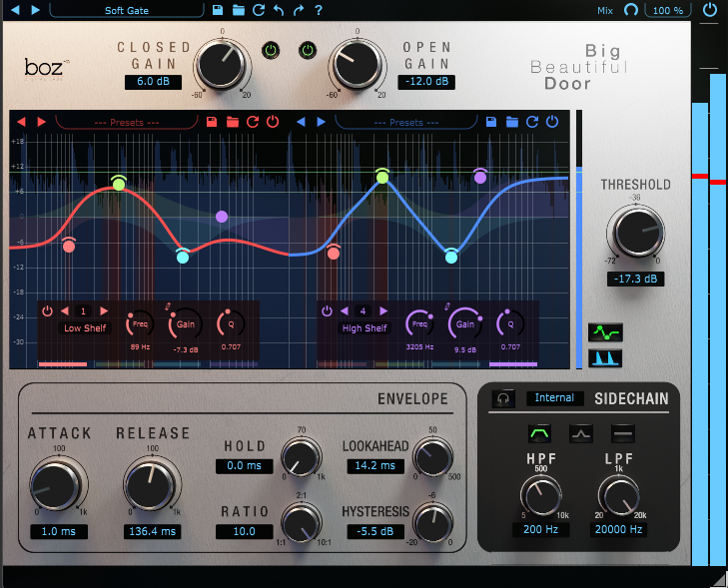Image resolution: width=728 pixels, height=588 pixels.
Task: Select the cyan node on blue curve
Action: click(451, 257)
